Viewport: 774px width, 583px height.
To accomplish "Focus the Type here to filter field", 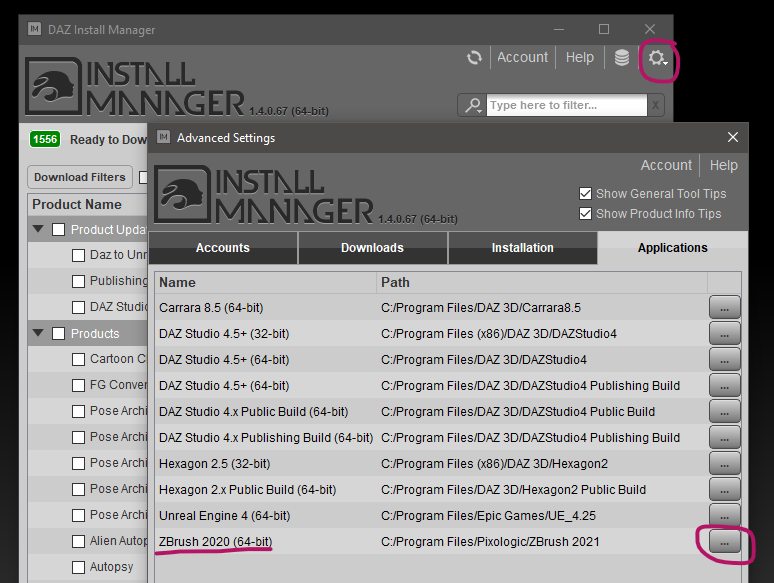I will pos(567,105).
